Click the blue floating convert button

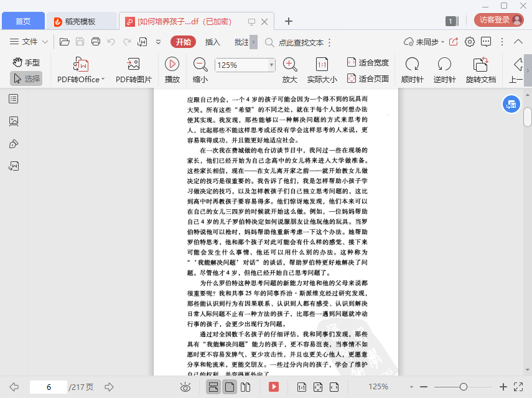(511, 104)
